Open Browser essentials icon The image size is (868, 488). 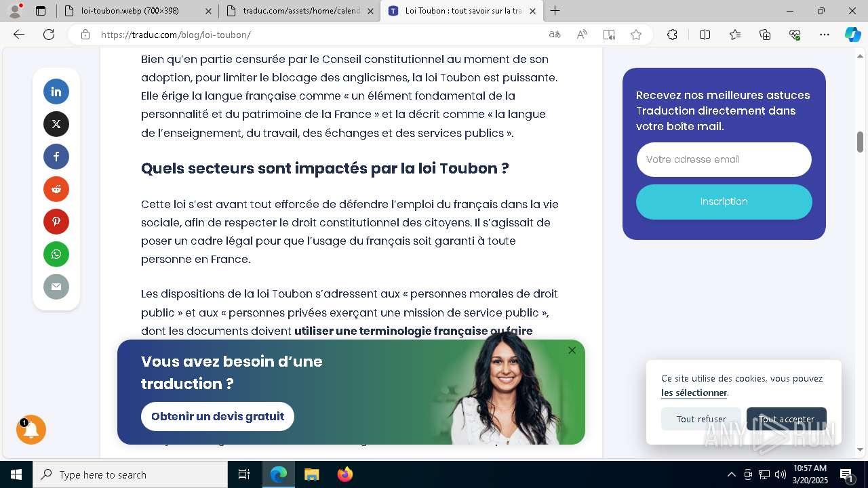[x=795, y=35]
